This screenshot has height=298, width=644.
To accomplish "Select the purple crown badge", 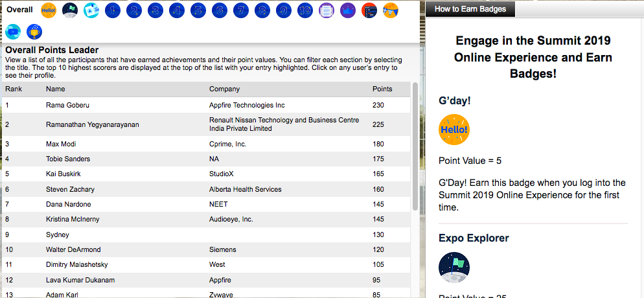I will [348, 10].
